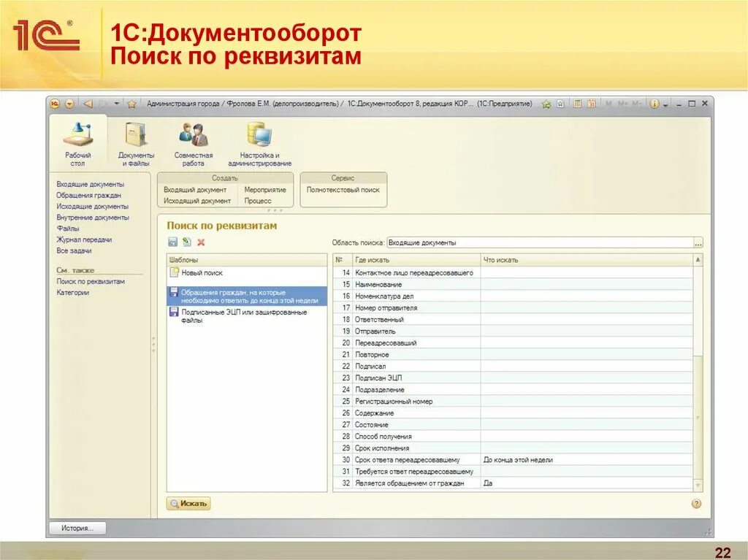Screen dimensions: 748x560
Task: Click the green save-as template icon
Action: click(x=187, y=242)
